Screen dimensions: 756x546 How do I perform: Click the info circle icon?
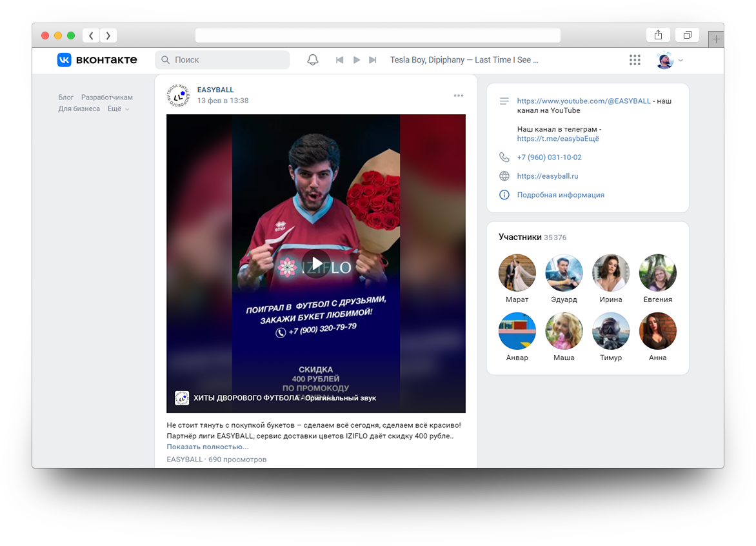pos(504,195)
